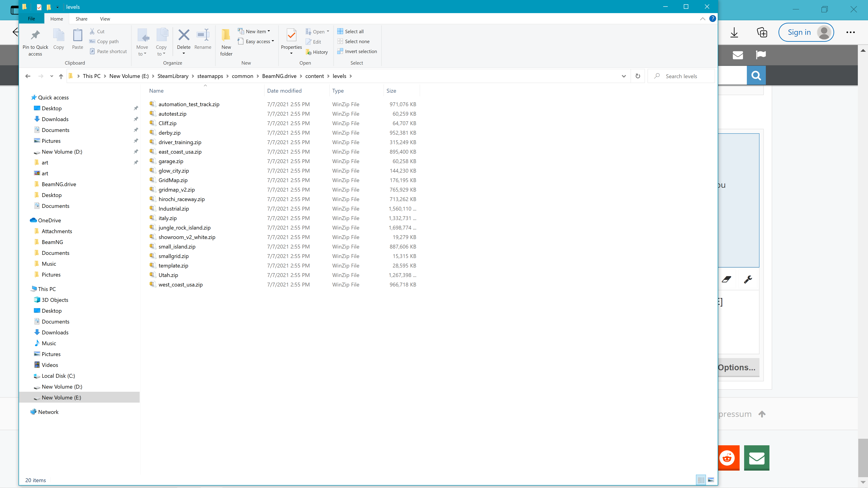Click Reddit share button in browser

click(x=729, y=458)
